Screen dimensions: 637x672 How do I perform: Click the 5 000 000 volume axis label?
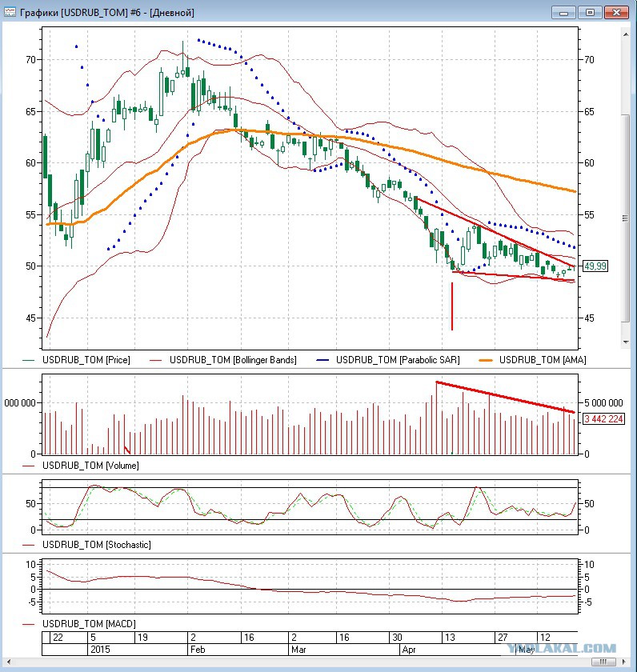[603, 403]
